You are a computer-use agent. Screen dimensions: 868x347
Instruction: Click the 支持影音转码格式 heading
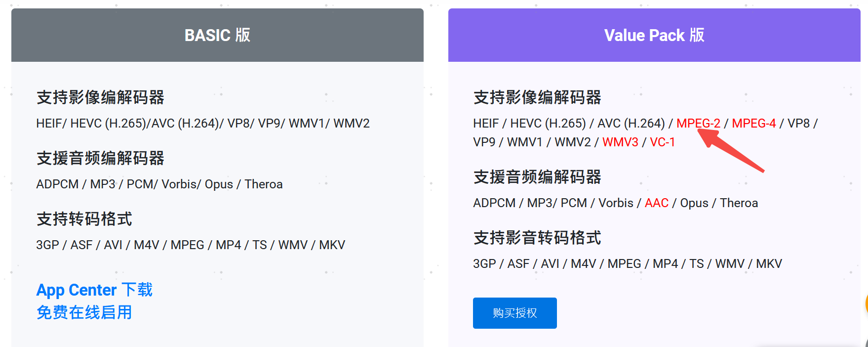(x=537, y=238)
